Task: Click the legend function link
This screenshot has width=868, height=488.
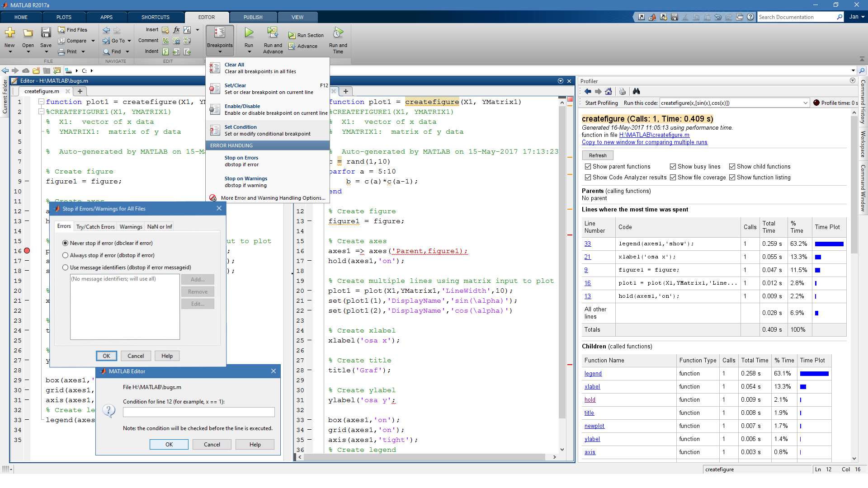Action: pyautogui.click(x=593, y=374)
